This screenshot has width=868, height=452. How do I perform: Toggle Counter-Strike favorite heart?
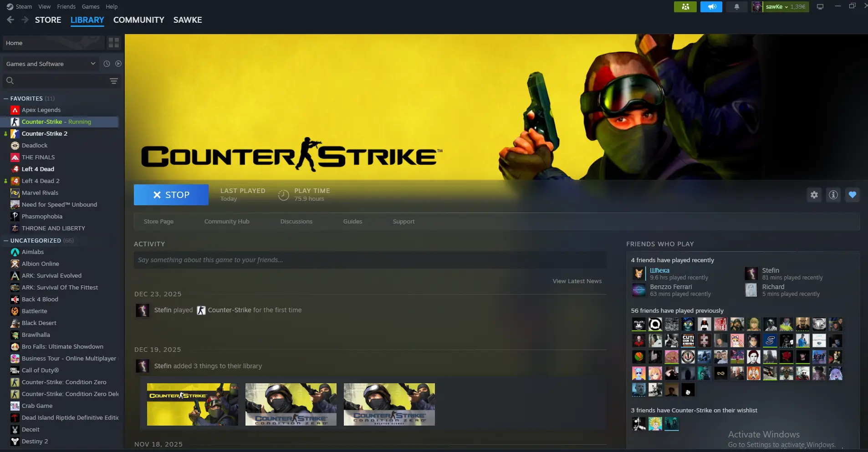853,195
